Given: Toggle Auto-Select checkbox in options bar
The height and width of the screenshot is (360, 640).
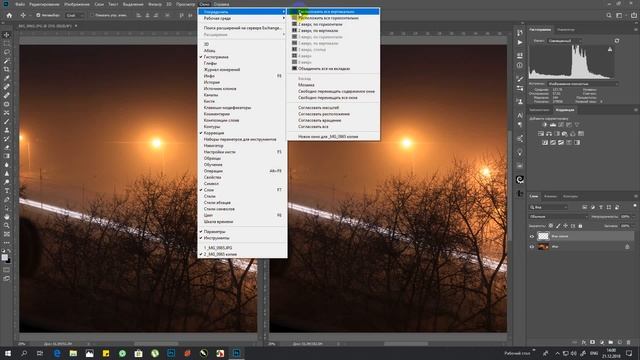Looking at the screenshot, I should (38, 15).
